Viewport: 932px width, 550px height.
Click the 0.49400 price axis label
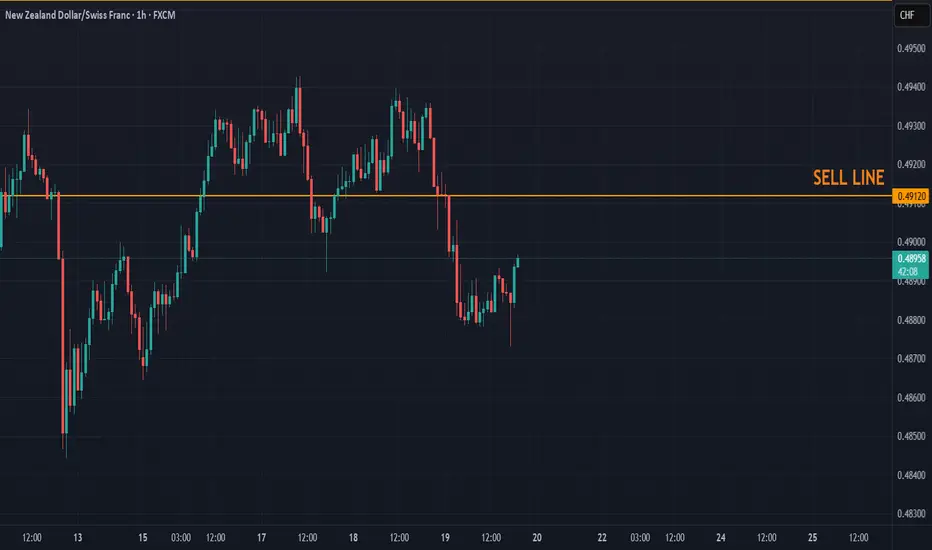click(911, 87)
